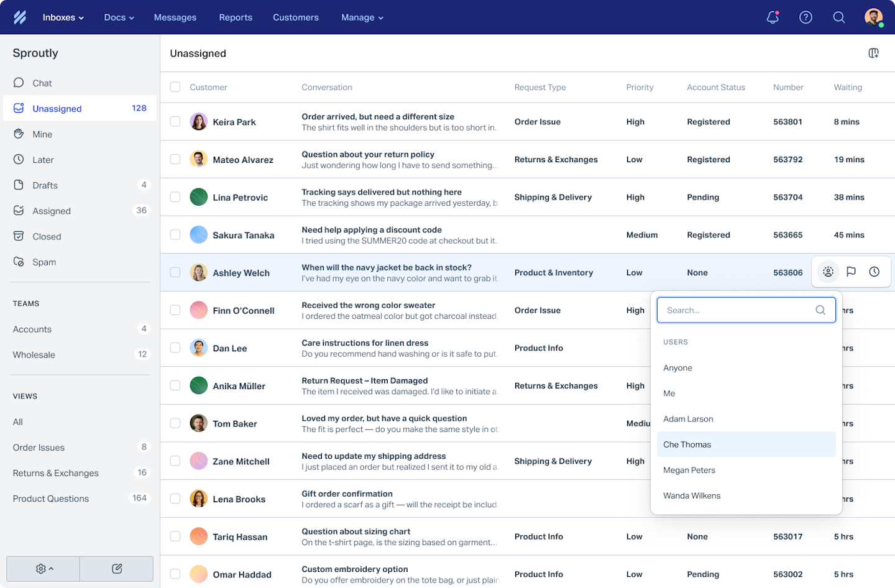Screen dimensions: 895x588
Task: Click the user Search input field
Action: 746,310
